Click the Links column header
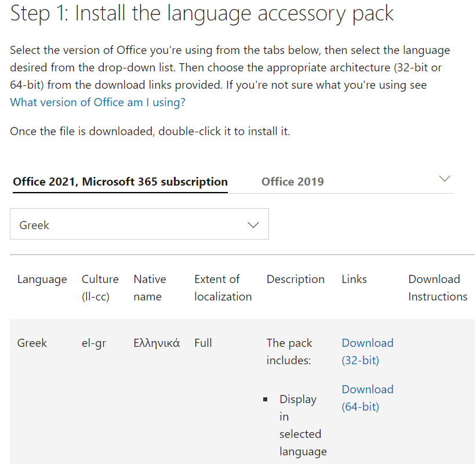 click(x=354, y=279)
